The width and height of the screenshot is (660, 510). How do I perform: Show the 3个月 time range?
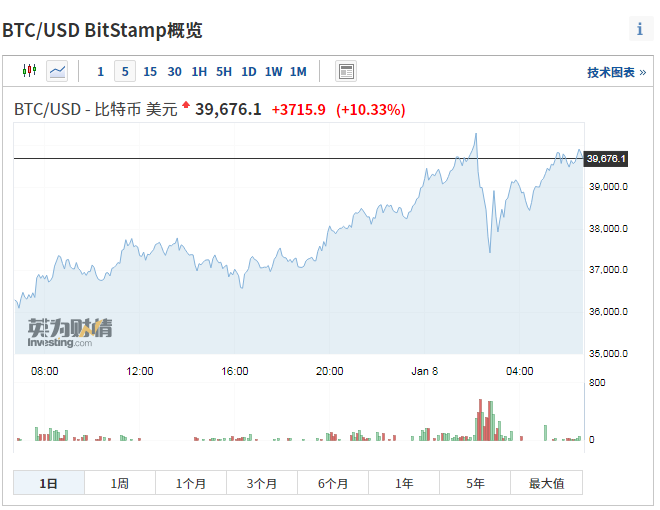(262, 483)
